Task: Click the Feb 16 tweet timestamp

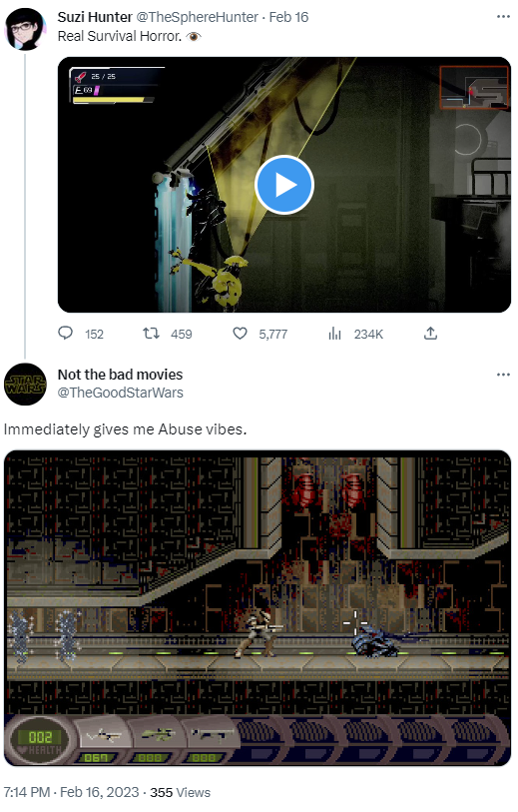Action: coord(288,17)
